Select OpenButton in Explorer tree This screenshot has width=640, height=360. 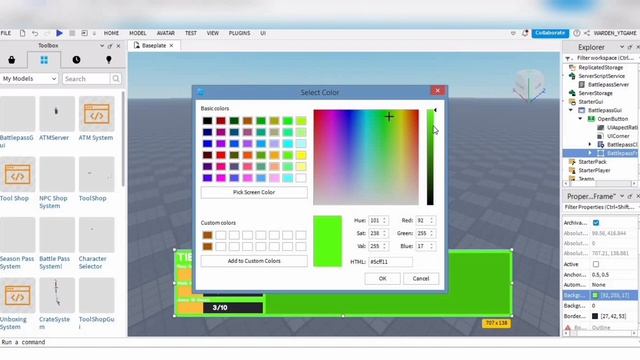click(613, 119)
